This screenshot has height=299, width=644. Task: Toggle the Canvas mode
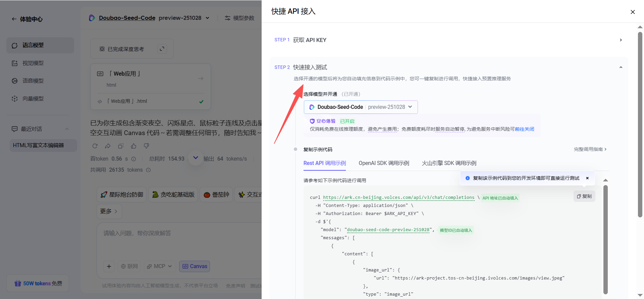[195, 266]
